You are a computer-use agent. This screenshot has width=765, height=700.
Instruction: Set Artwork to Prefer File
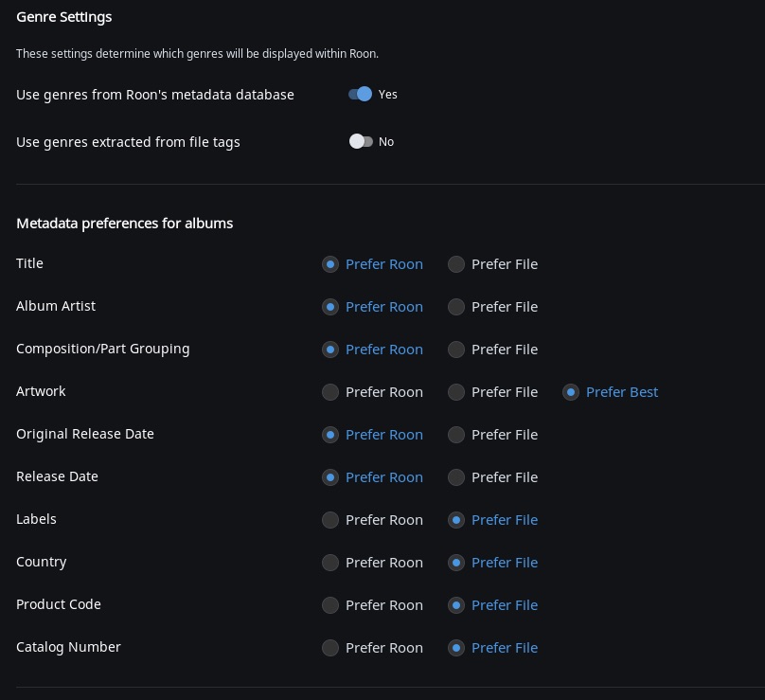coord(456,392)
